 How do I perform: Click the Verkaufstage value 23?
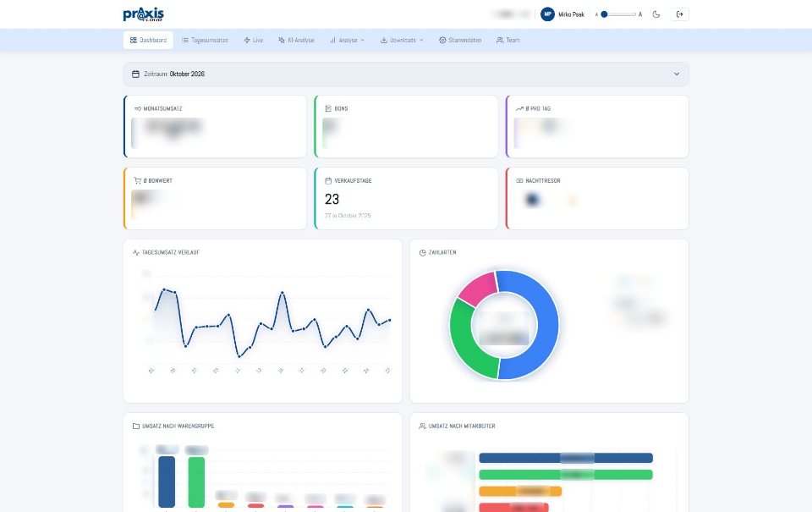pos(332,199)
